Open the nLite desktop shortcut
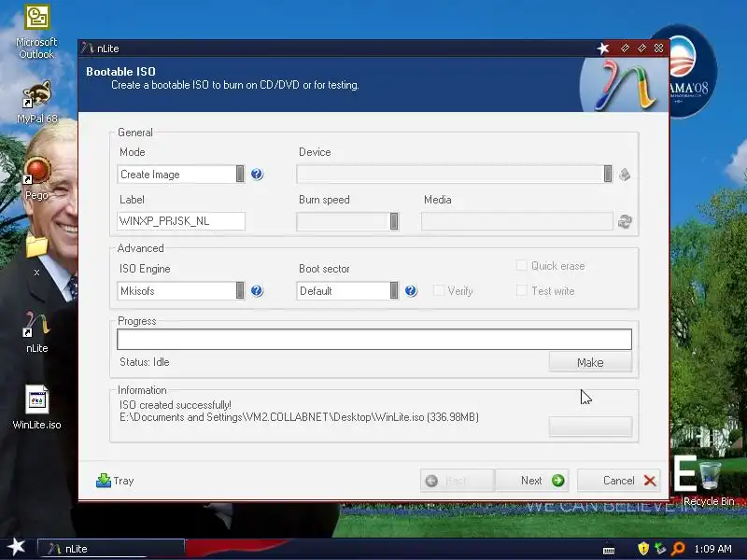The image size is (747, 560). [36, 332]
